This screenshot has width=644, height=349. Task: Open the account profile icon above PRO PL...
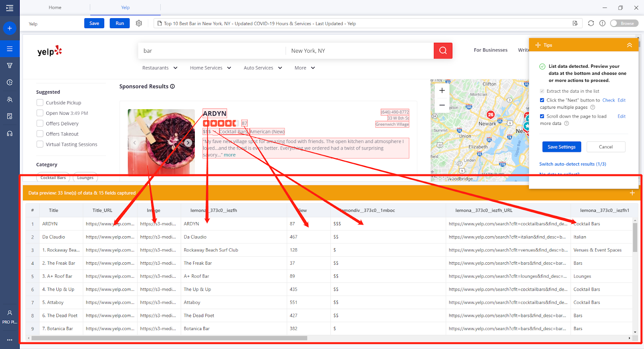(10, 313)
